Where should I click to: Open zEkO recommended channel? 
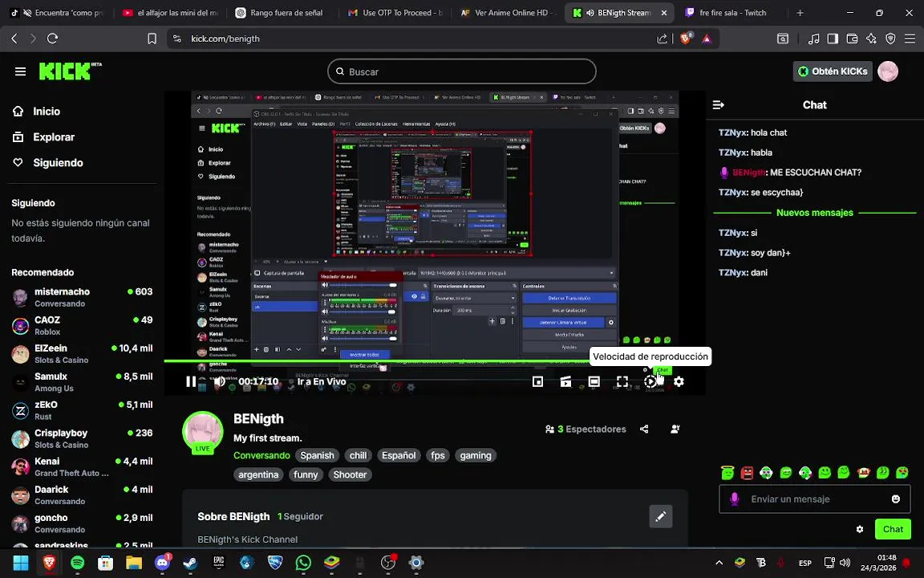tap(82, 410)
